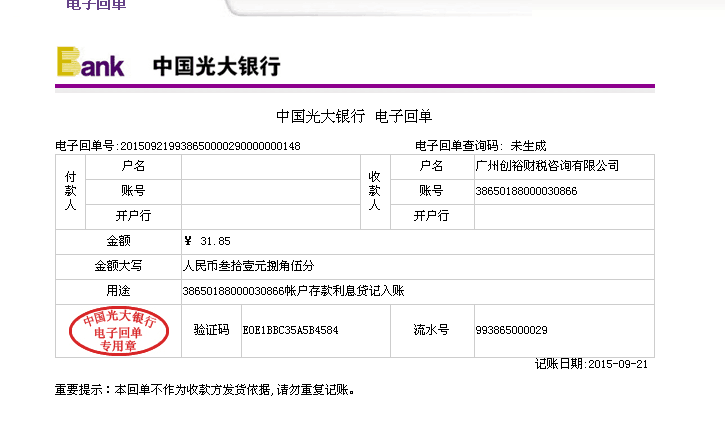Click serial number 993865000029
This screenshot has width=725, height=422.
click(x=511, y=330)
